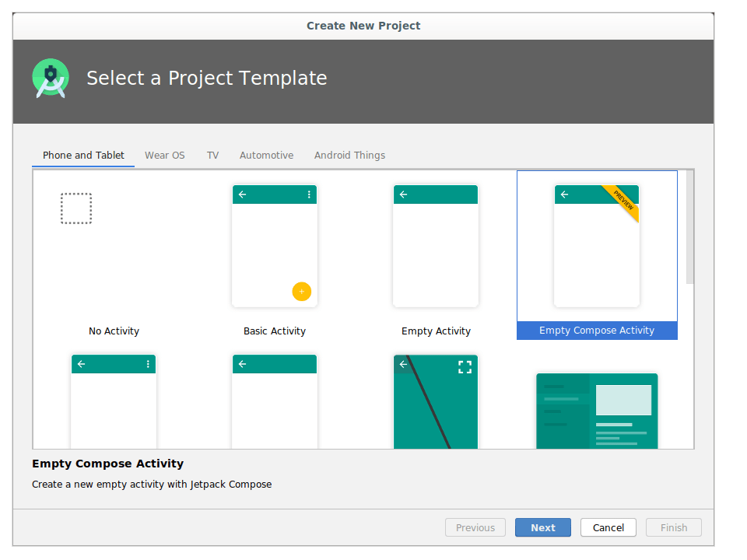Open the Android Things tab
The height and width of the screenshot is (560, 747).
click(349, 156)
